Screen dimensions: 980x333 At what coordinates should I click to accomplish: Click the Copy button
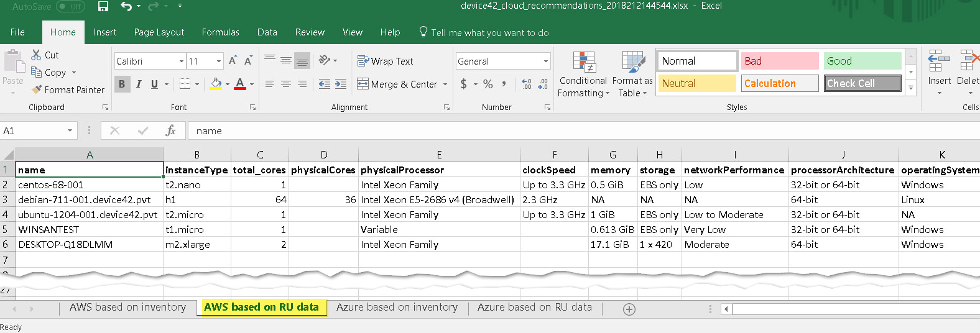pos(49,72)
